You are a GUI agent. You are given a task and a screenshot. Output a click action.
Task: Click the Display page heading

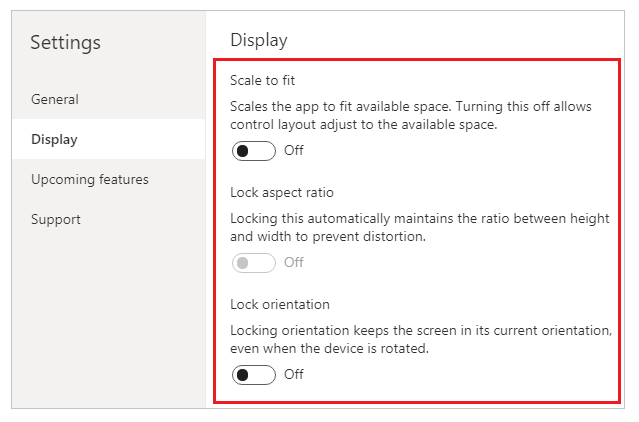tap(259, 40)
